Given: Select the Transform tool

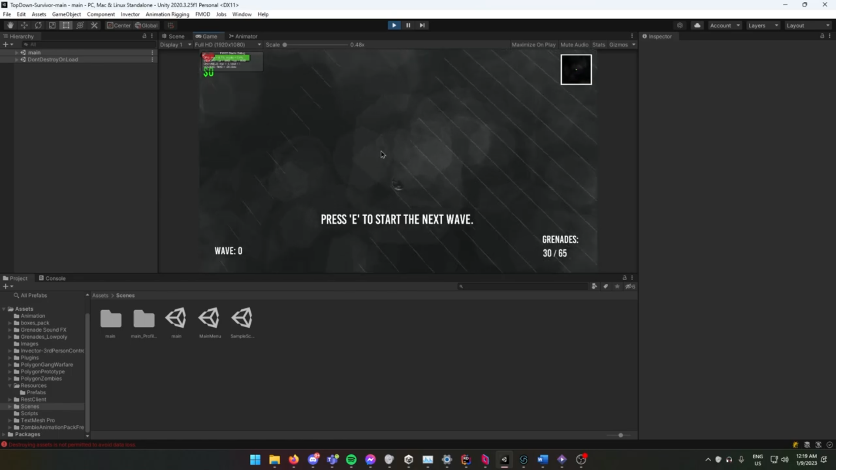Looking at the screenshot, I should [80, 25].
